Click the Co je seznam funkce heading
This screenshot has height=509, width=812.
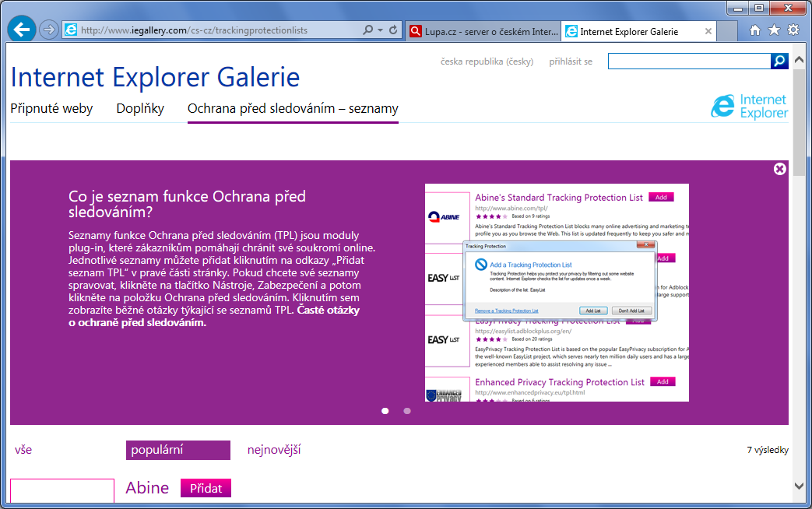188,204
